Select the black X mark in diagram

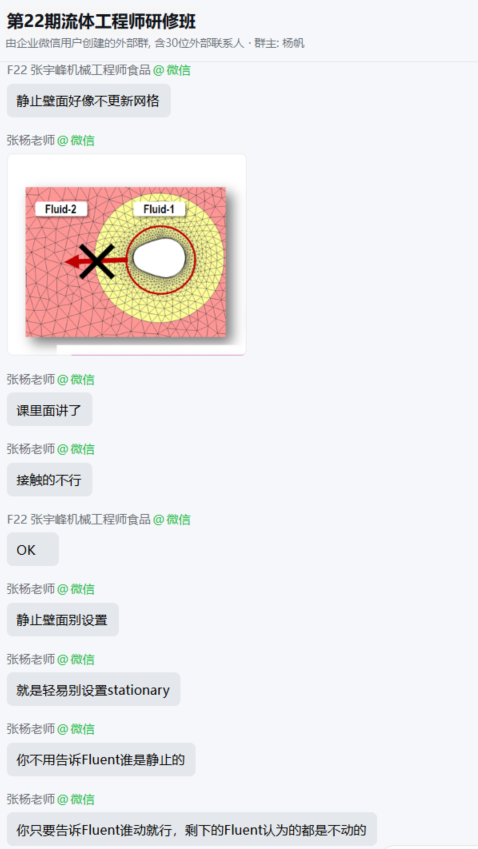pyautogui.click(x=97, y=262)
